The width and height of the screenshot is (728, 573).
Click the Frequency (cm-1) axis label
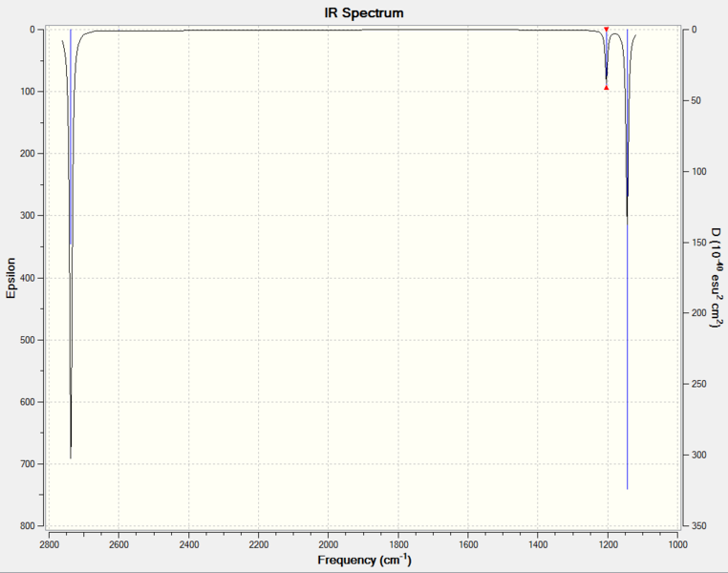pyautogui.click(x=364, y=560)
